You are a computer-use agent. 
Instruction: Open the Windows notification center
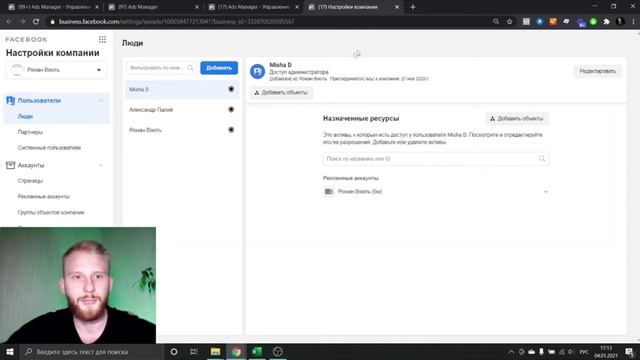click(630, 351)
